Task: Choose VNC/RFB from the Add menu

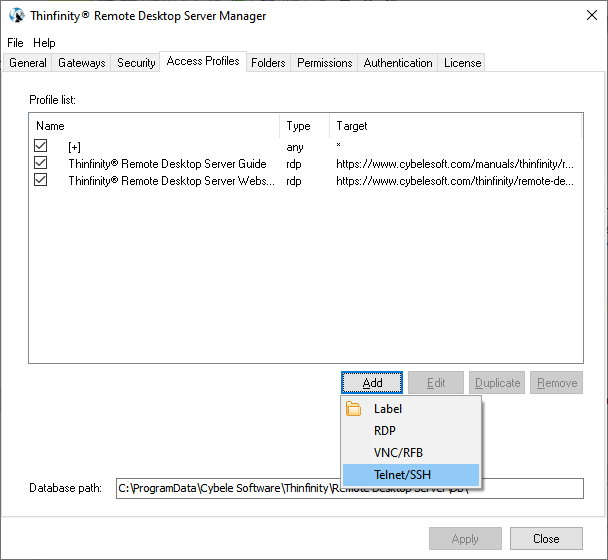Action: point(411,453)
